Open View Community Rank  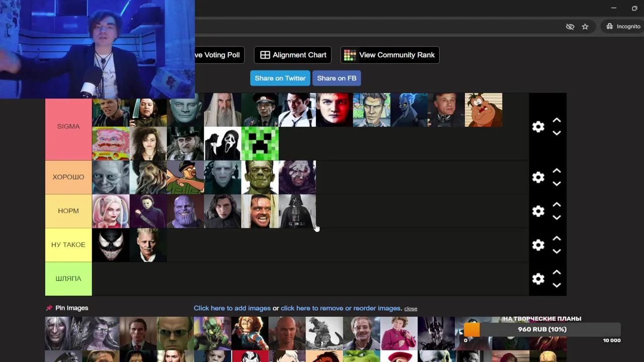pos(390,55)
